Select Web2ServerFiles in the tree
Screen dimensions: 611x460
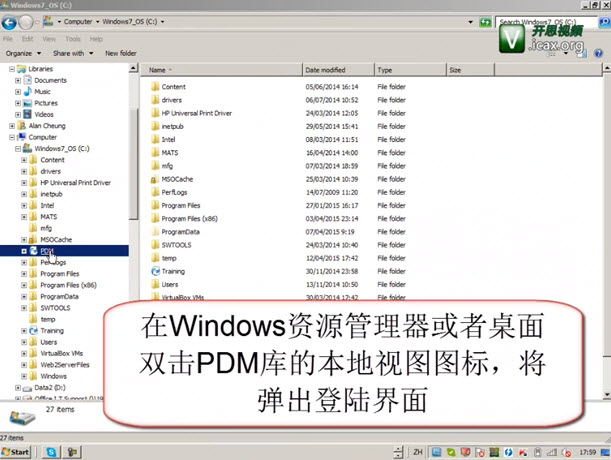65,365
